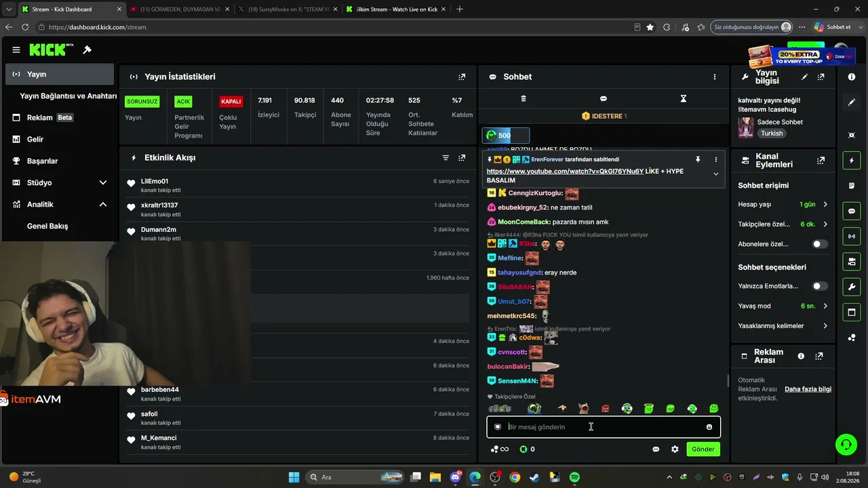The image size is (868, 488).
Task: Select Yayın in the sidebar
Action: tap(60, 75)
